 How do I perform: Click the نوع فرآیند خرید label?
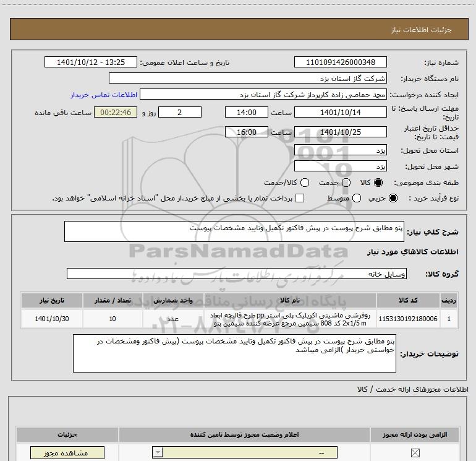(x=433, y=198)
